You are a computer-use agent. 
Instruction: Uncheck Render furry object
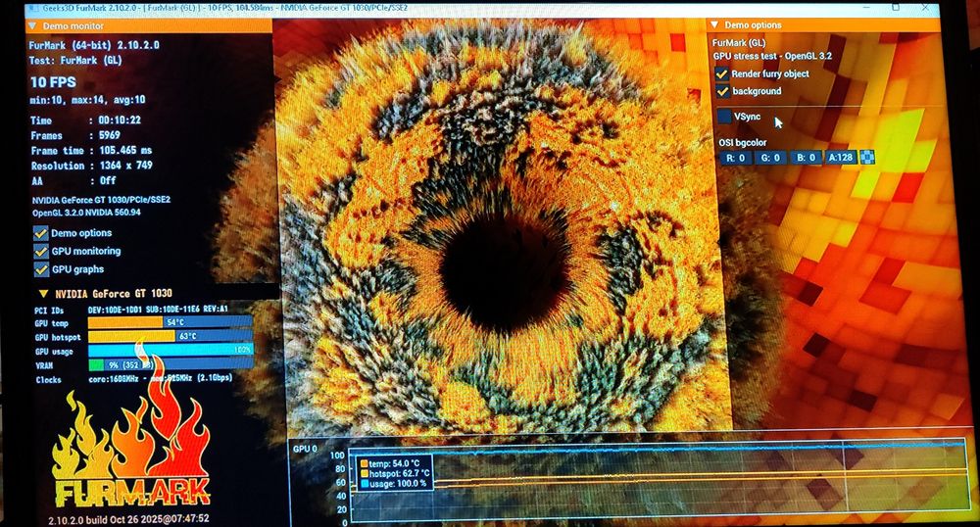click(x=722, y=73)
